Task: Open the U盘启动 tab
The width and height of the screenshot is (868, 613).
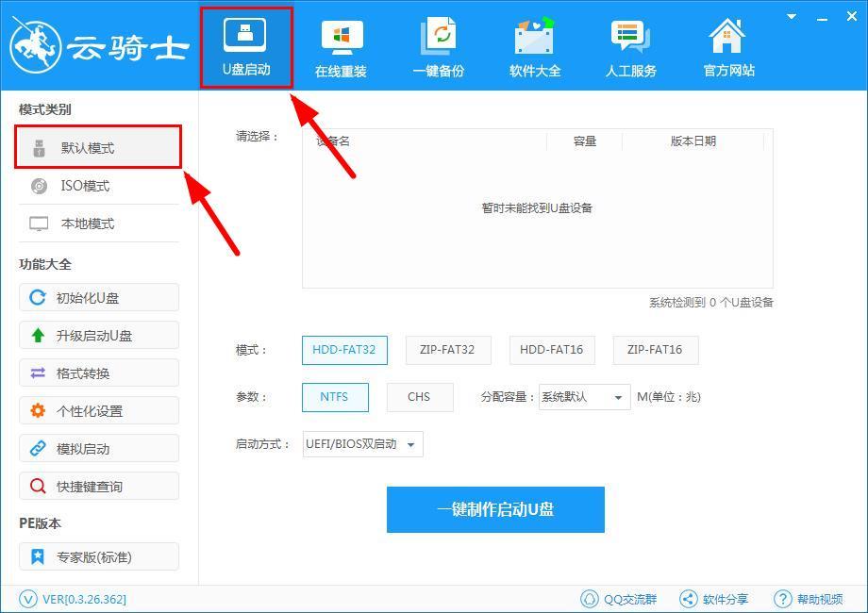Action: [x=246, y=47]
